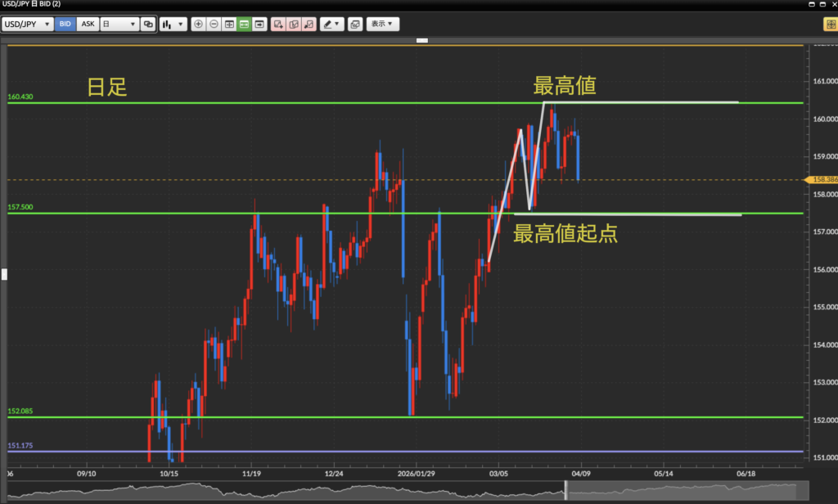This screenshot has height=504, width=838.
Task: Click the overview navigator handle at bottom
Action: 565,491
